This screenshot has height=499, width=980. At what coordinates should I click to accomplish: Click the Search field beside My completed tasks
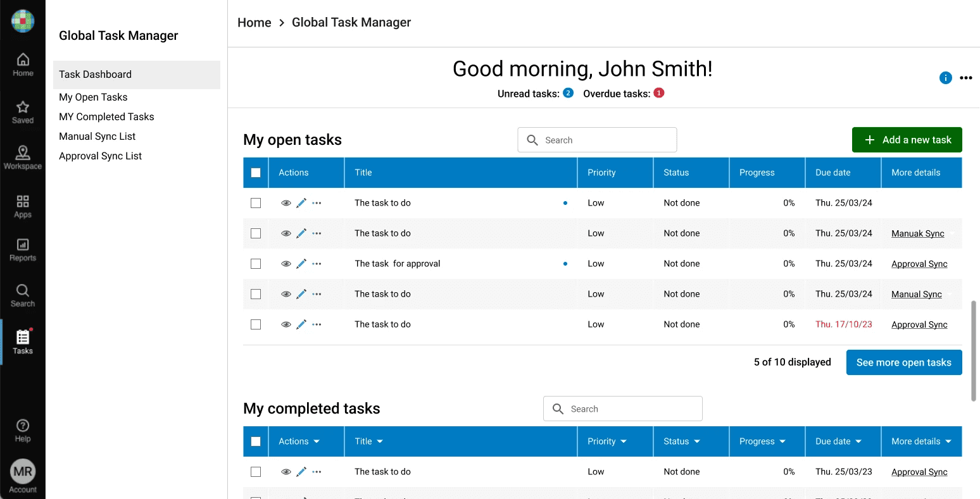[x=623, y=409]
